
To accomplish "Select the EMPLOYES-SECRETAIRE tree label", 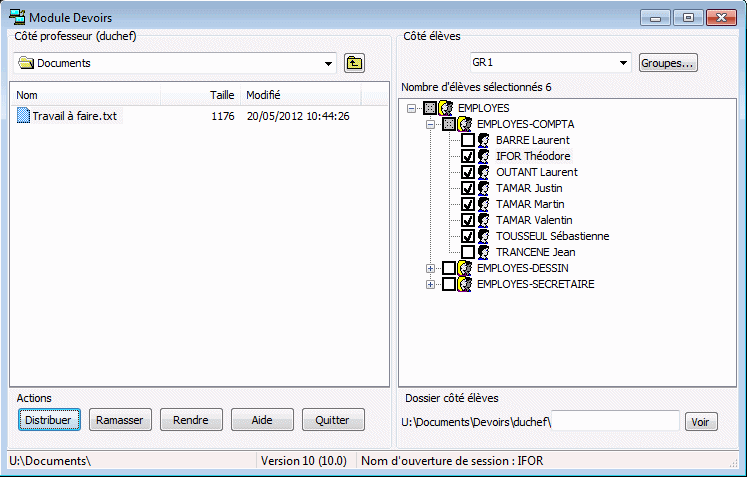I will (x=535, y=284).
